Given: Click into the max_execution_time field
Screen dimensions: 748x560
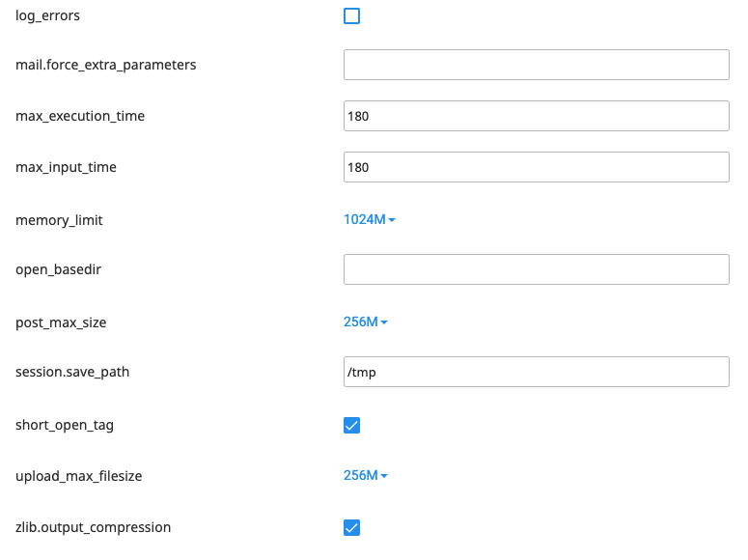Looking at the screenshot, I should 536,116.
